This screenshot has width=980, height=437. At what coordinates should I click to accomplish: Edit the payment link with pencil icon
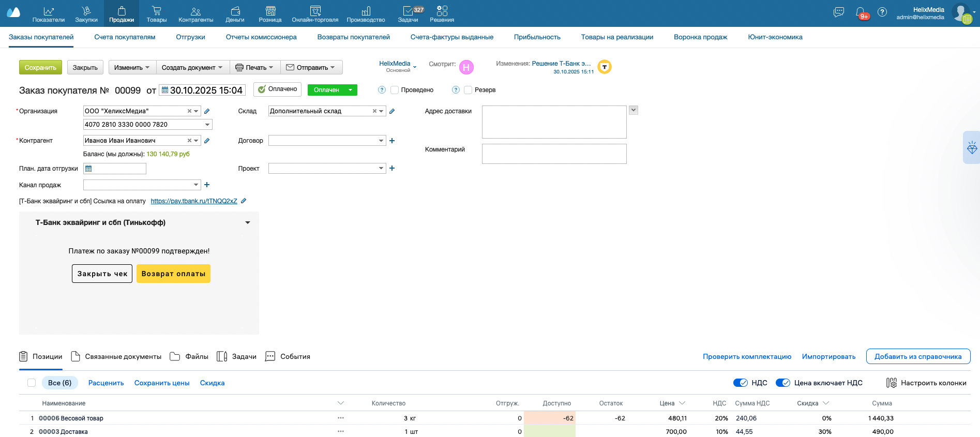point(244,201)
